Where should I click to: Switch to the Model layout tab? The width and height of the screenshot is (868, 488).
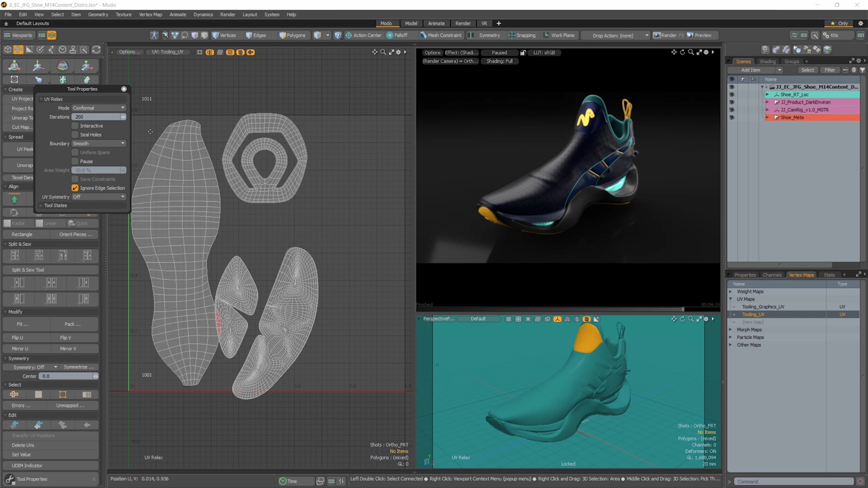[x=411, y=23]
